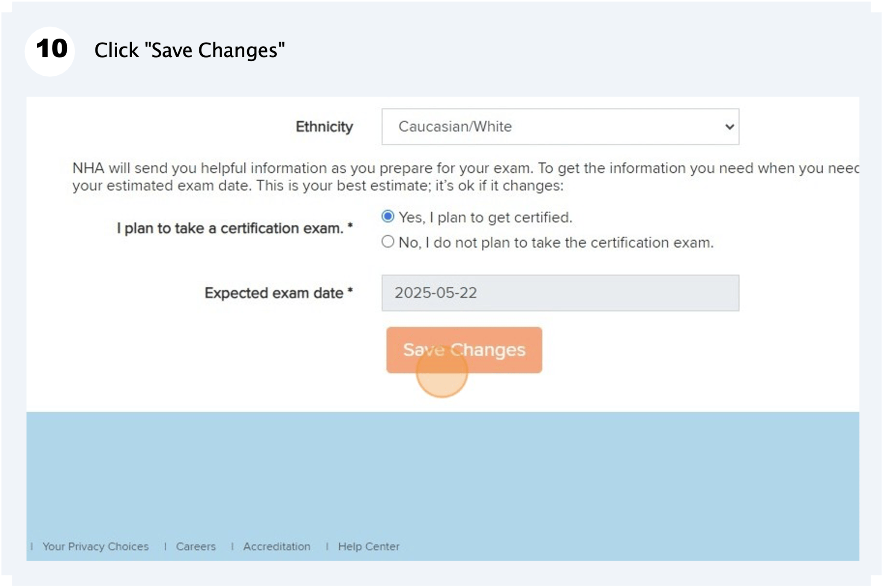Visit the Careers page

[x=195, y=547]
